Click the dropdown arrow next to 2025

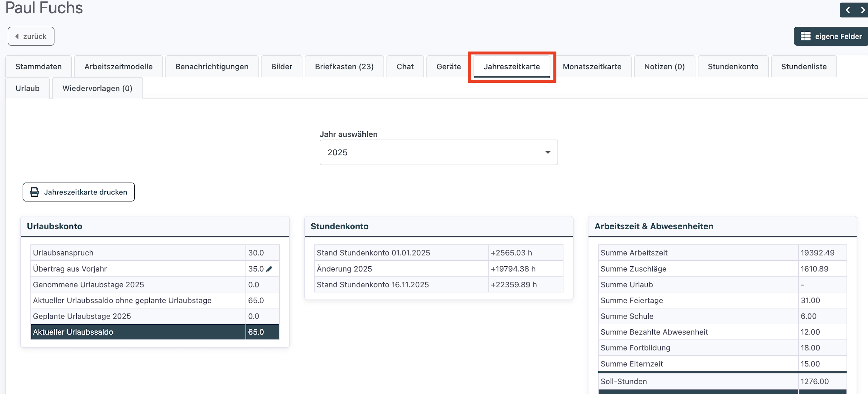click(548, 152)
